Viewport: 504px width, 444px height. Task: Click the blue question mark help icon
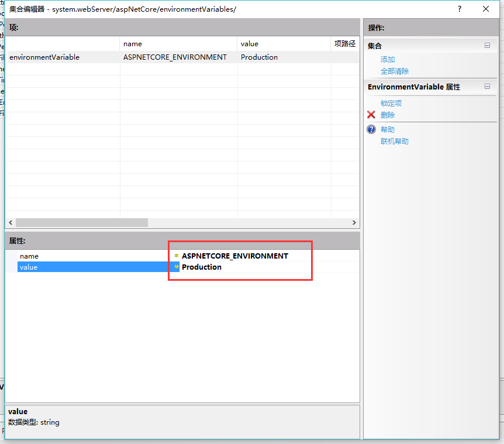pos(371,129)
